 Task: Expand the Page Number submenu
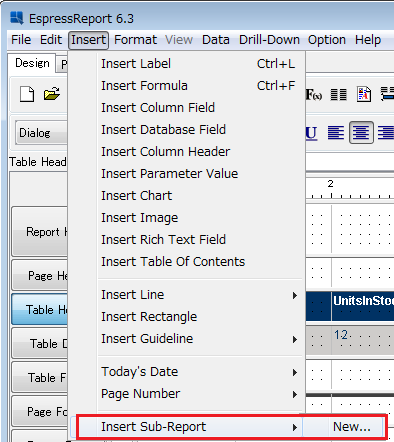pyautogui.click(x=200, y=394)
